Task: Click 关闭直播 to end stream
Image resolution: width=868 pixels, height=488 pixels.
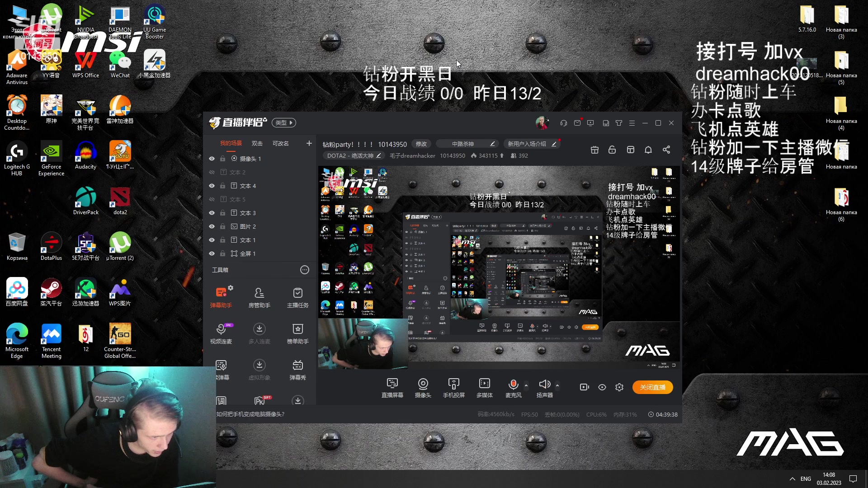Action: 652,387
